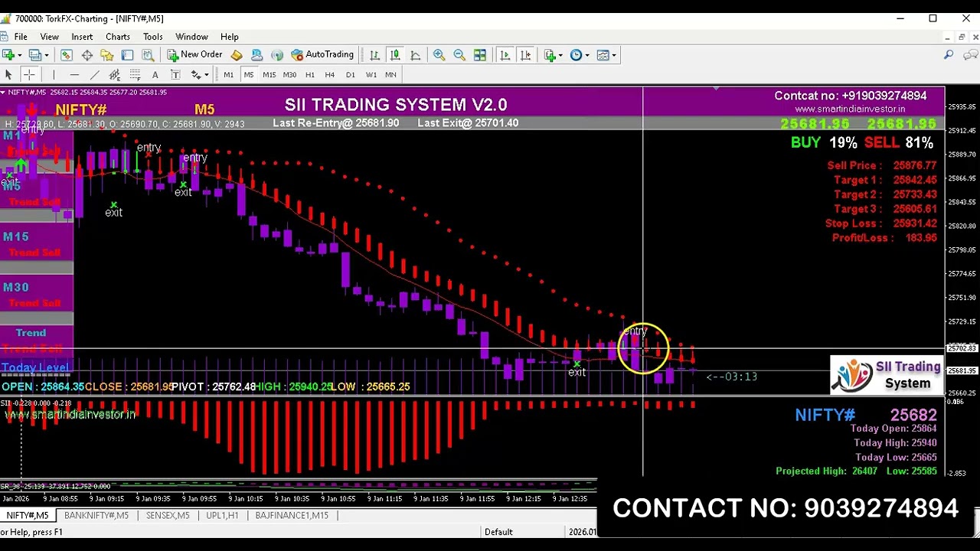Switch chart to M30 timeframe
This screenshot has width=980, height=551.
(x=289, y=75)
